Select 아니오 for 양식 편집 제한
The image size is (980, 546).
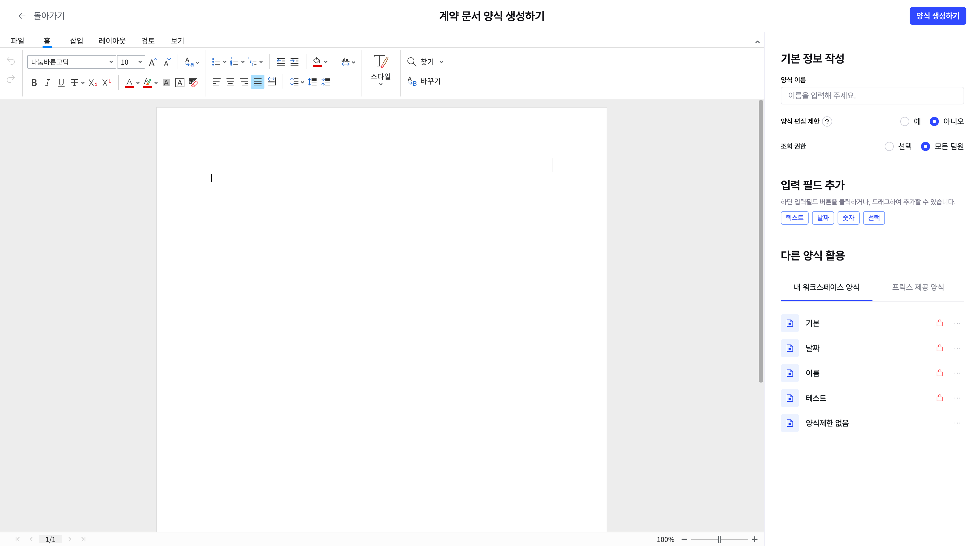click(x=934, y=121)
